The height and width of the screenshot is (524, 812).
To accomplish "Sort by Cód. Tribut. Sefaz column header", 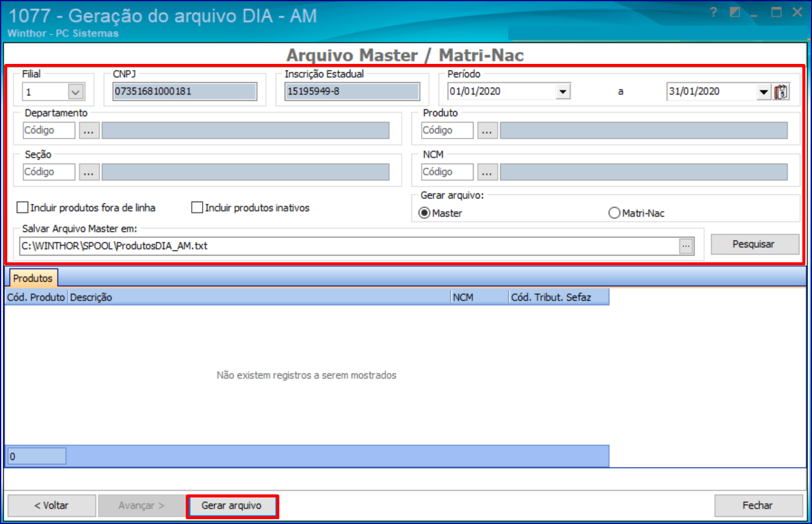I will coord(559,297).
